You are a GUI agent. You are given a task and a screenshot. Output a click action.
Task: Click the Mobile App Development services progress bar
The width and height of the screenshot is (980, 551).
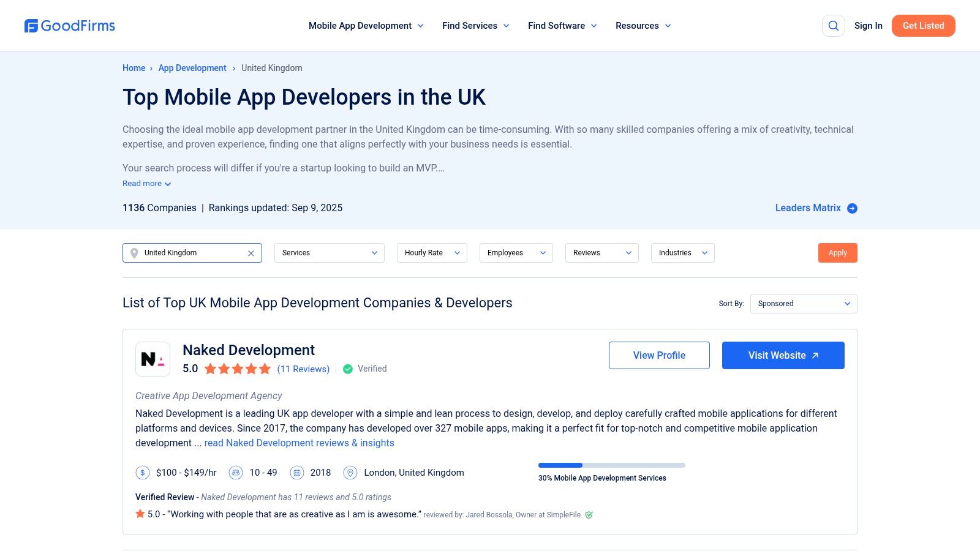coord(611,465)
